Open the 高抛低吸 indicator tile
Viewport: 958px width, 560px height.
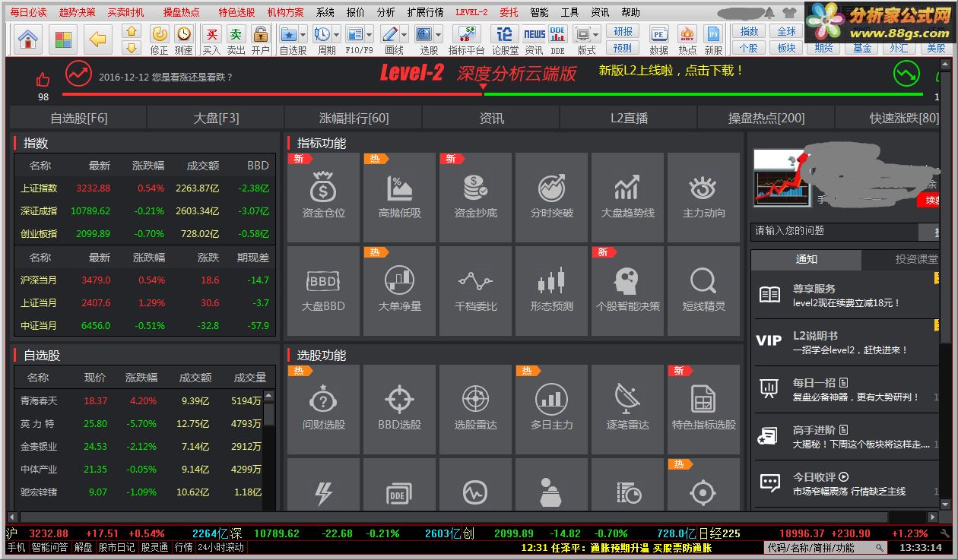[x=400, y=197]
